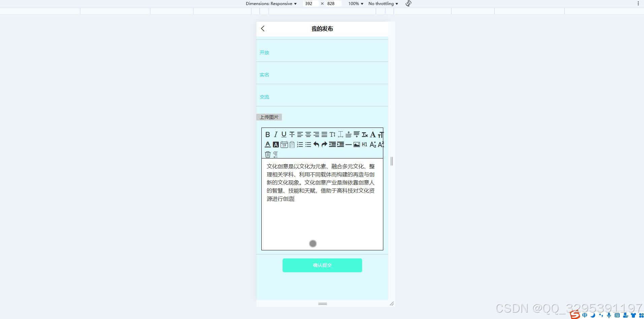This screenshot has width=644, height=319.
Task: Toggle the unordered bullet list
Action: (x=308, y=144)
